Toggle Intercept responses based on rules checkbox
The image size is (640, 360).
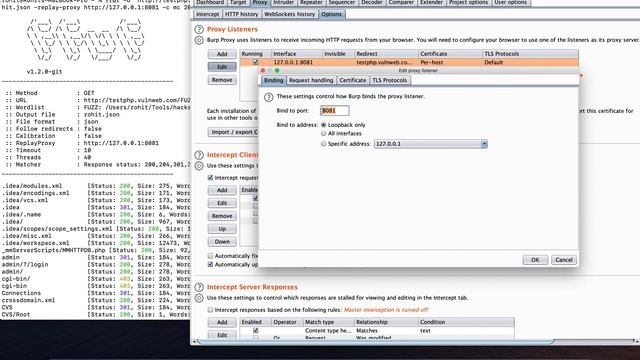click(x=210, y=310)
